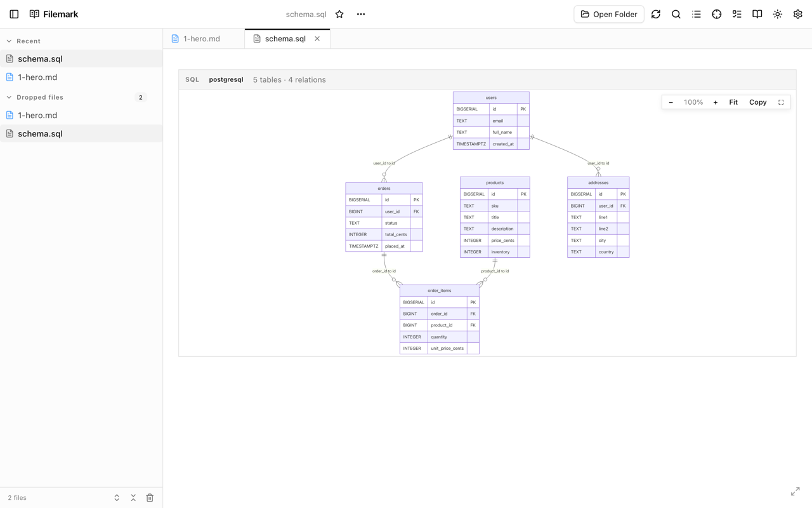This screenshot has height=508, width=812.
Task: Click created_at column in users table
Action: click(503, 144)
